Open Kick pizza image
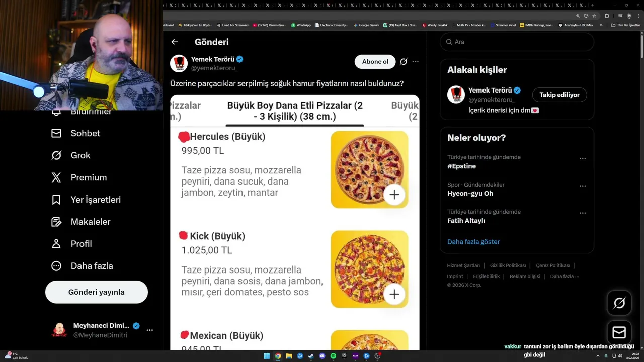644x362 pixels. [x=369, y=269]
